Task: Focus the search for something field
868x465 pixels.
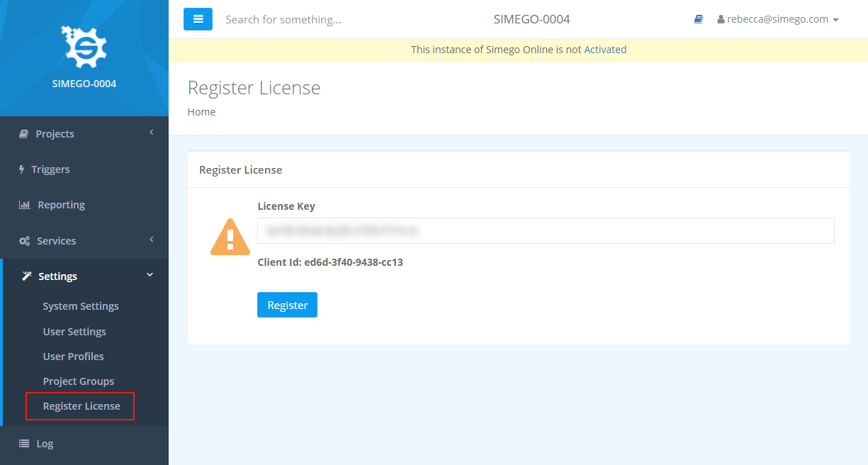Action: (x=283, y=19)
